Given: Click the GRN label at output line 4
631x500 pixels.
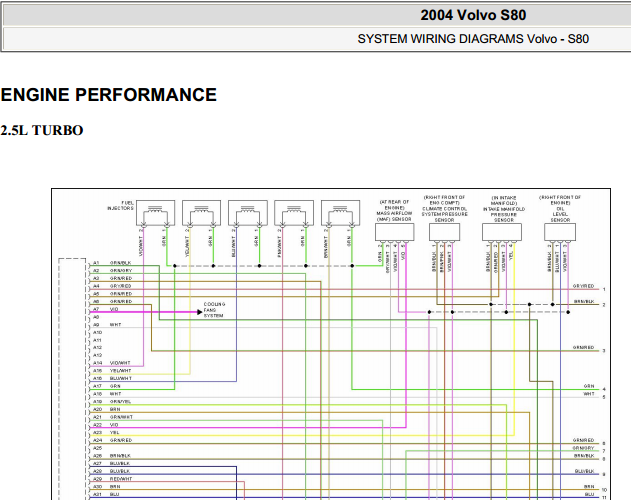Looking at the screenshot, I should click(x=589, y=386).
